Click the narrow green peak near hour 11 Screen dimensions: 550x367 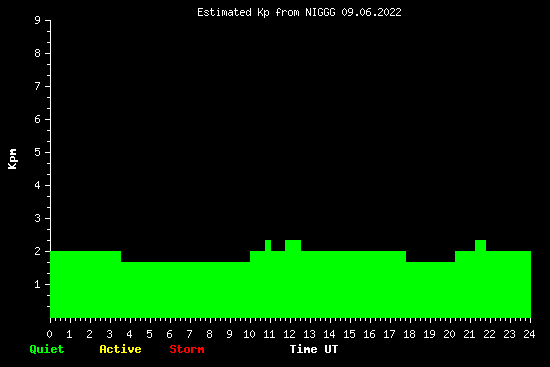tap(268, 245)
